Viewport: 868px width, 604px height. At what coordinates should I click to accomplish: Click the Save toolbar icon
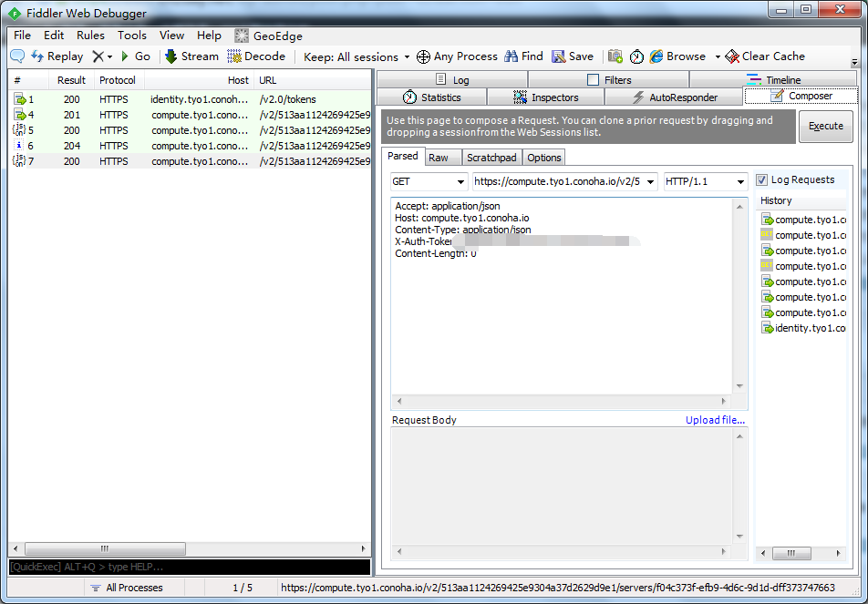point(573,56)
